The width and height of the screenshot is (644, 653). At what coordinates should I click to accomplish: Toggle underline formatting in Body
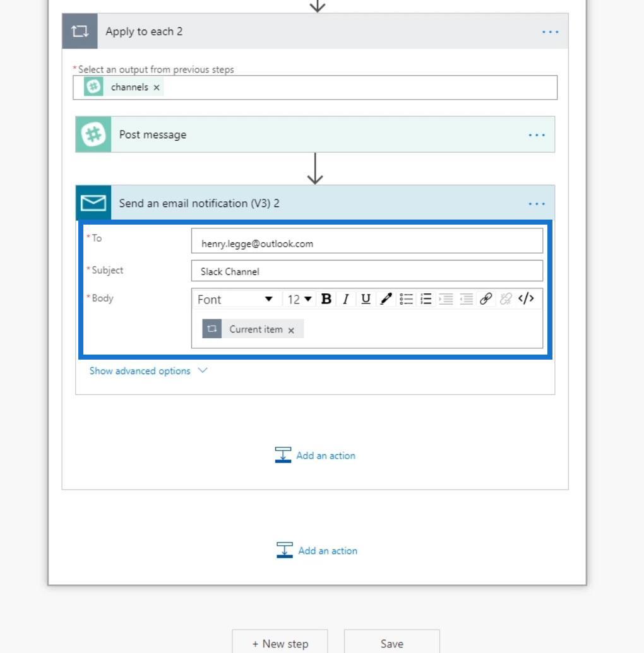(x=366, y=299)
